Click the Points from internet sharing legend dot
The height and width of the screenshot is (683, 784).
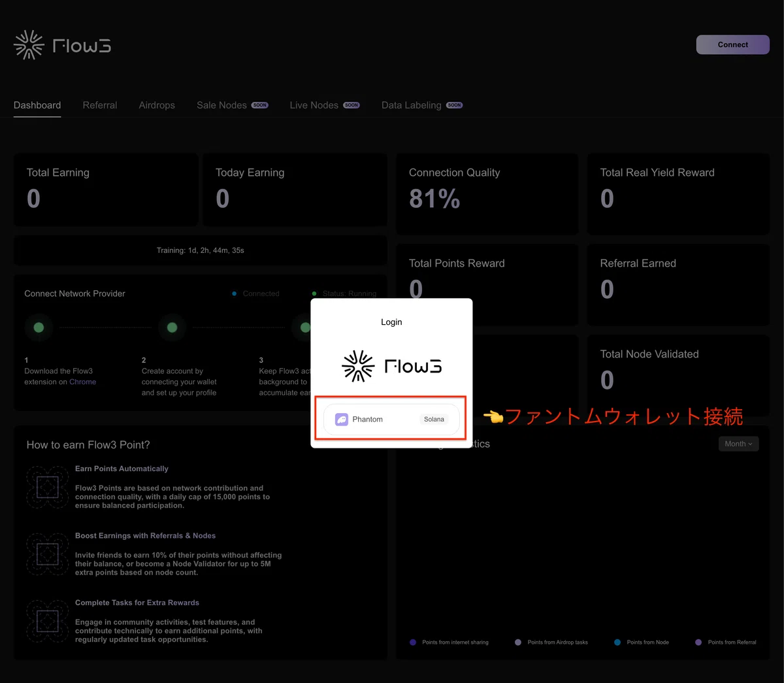[x=413, y=642]
